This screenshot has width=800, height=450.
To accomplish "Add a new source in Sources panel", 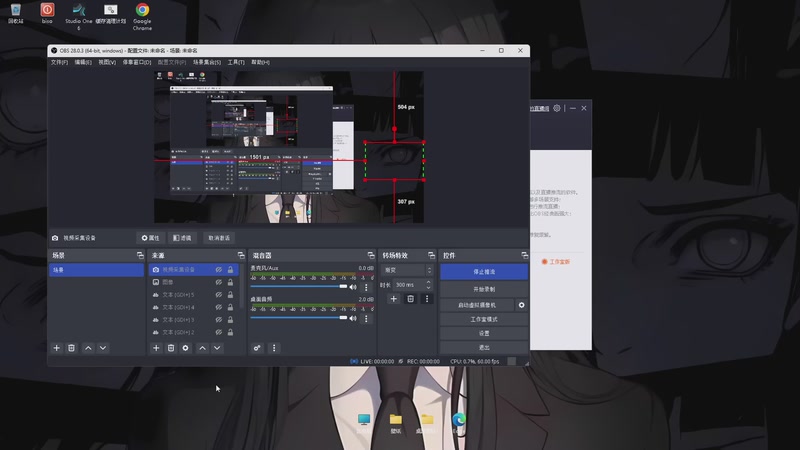I will click(156, 348).
